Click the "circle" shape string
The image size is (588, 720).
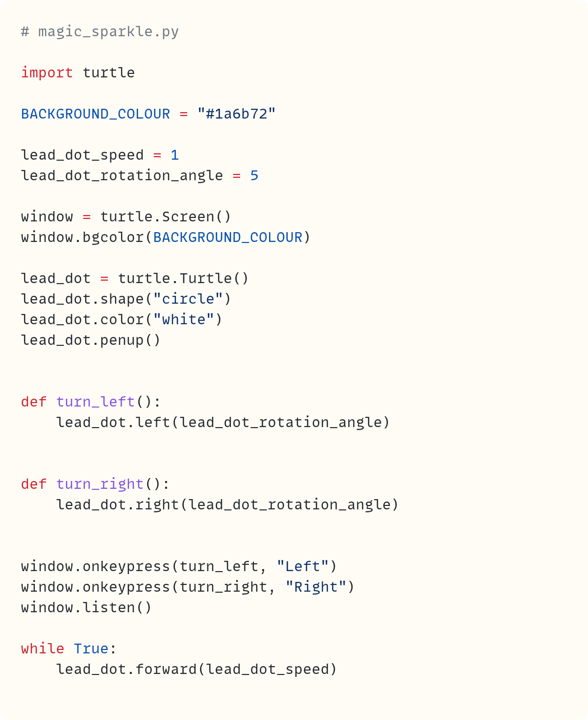(188, 299)
